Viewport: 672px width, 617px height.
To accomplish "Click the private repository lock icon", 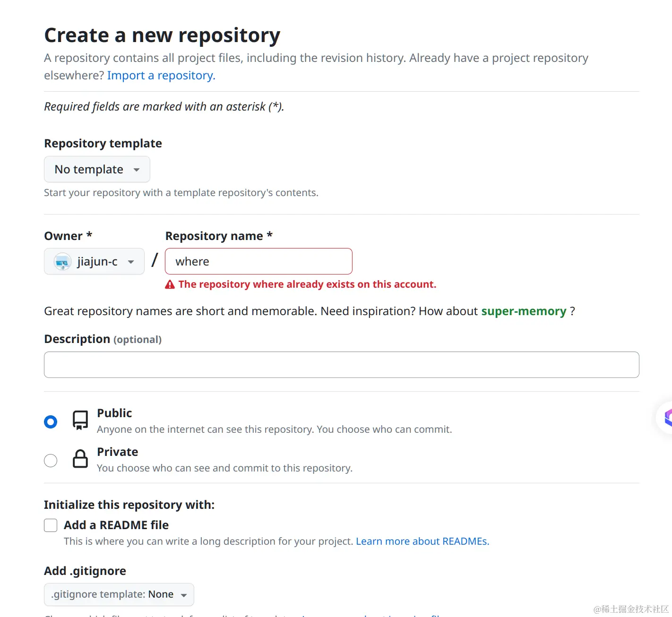I will click(x=80, y=459).
